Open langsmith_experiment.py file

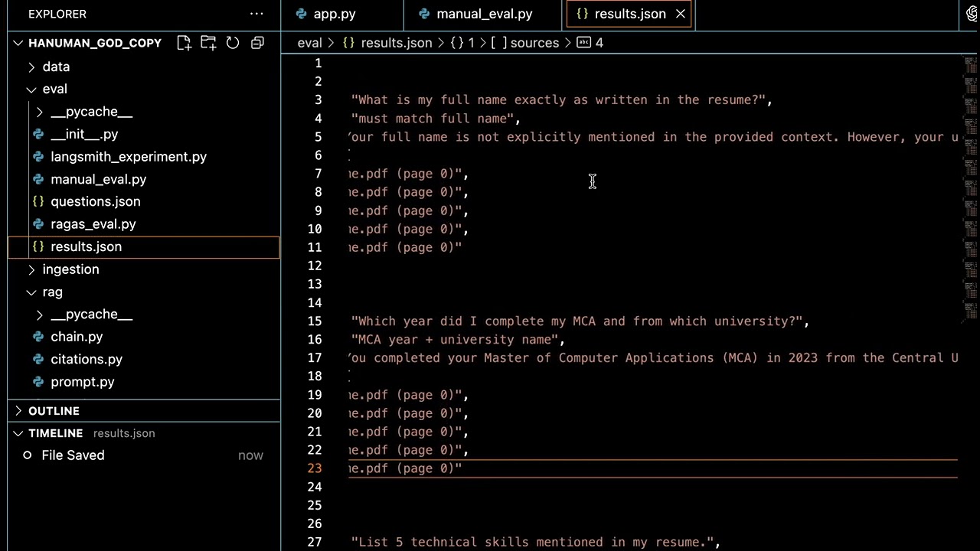[129, 157]
